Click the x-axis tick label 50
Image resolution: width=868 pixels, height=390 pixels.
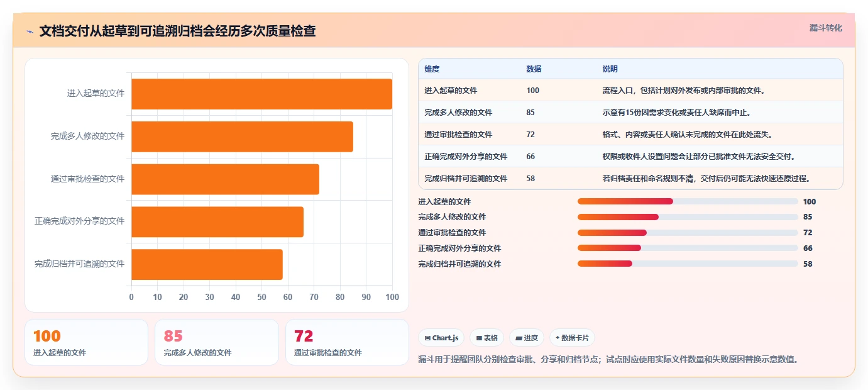tap(261, 298)
